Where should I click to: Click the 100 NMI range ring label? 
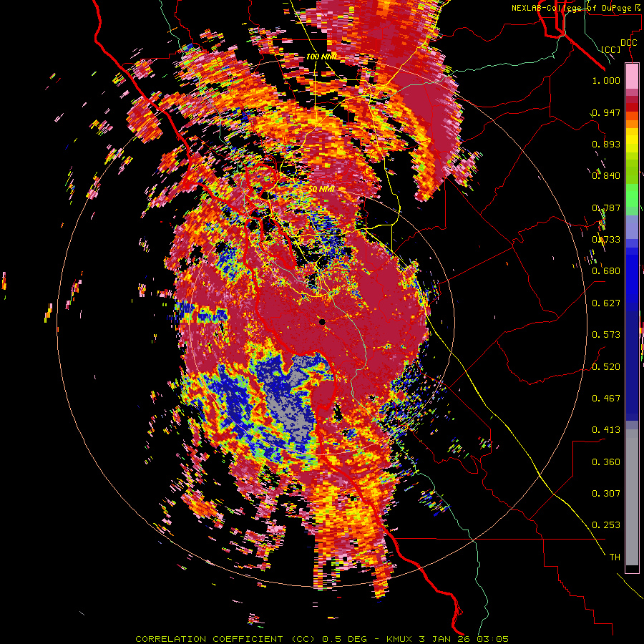coord(321,57)
